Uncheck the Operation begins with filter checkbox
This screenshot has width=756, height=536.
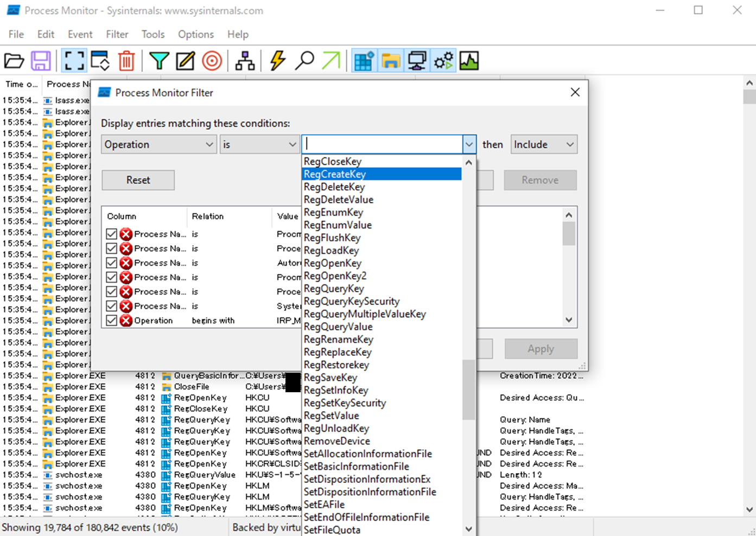pos(112,321)
